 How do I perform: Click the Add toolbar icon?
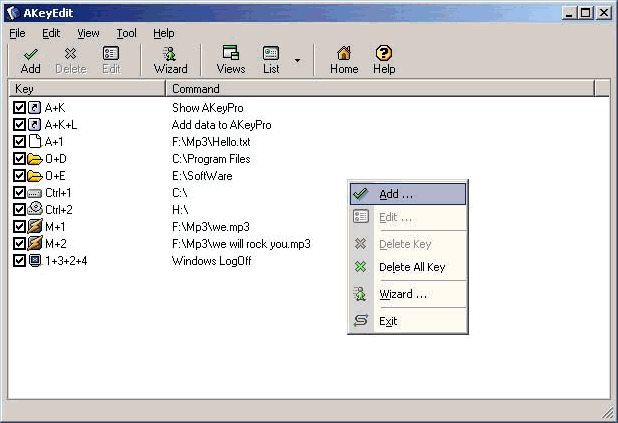click(30, 60)
